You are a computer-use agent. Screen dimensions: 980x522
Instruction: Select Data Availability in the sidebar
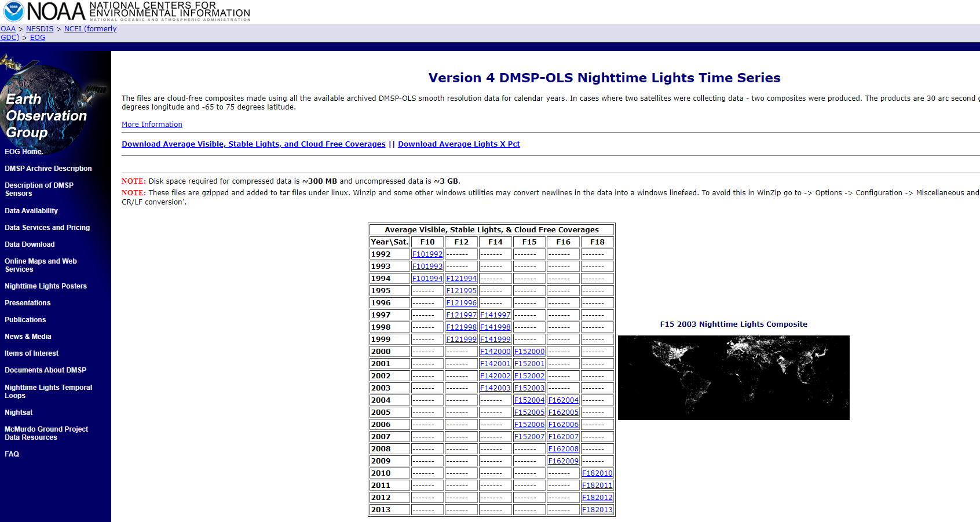[x=31, y=210]
